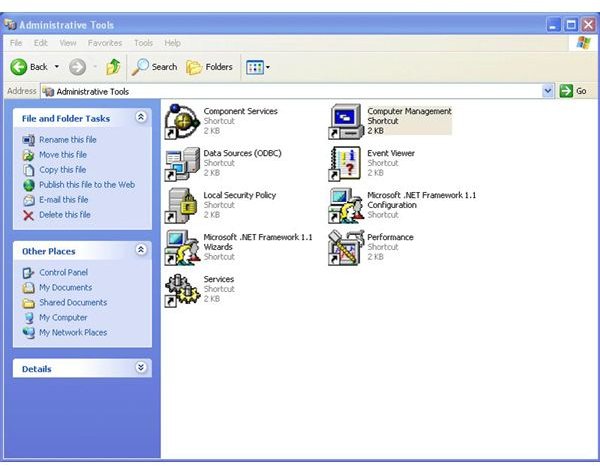Click the Search magnifier toolbar button
The image size is (600, 466).
pos(155,67)
